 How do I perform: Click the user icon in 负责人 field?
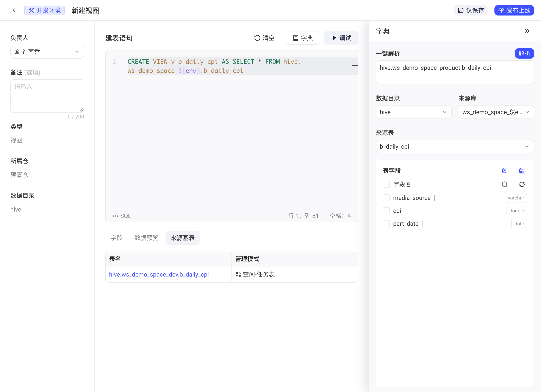(x=17, y=52)
